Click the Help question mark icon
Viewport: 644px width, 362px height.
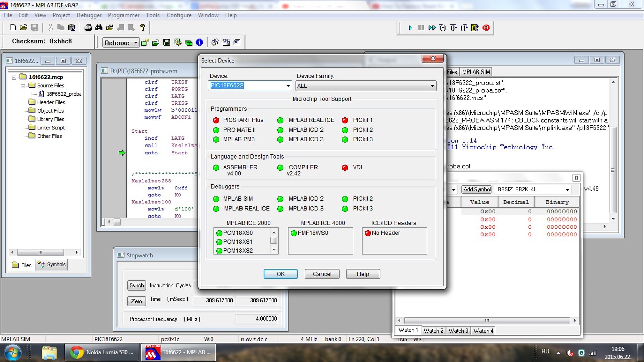point(143,27)
